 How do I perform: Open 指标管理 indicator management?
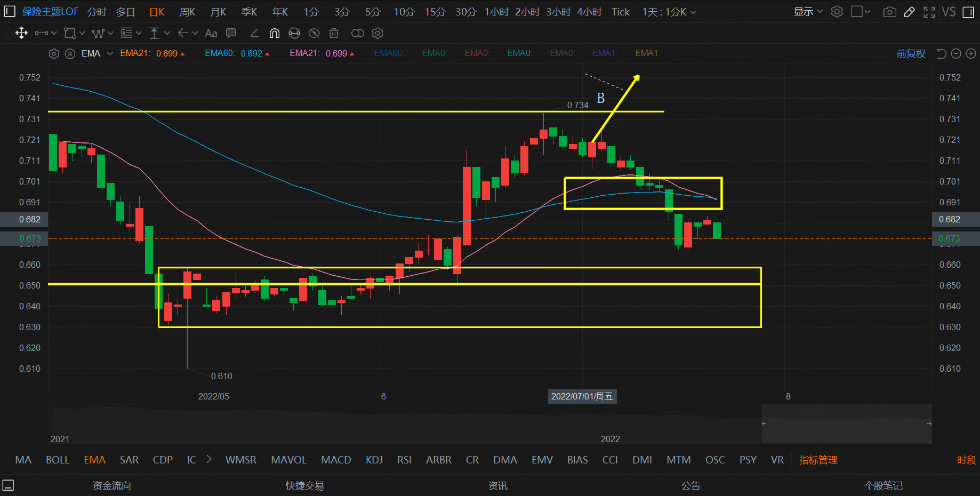(x=818, y=460)
